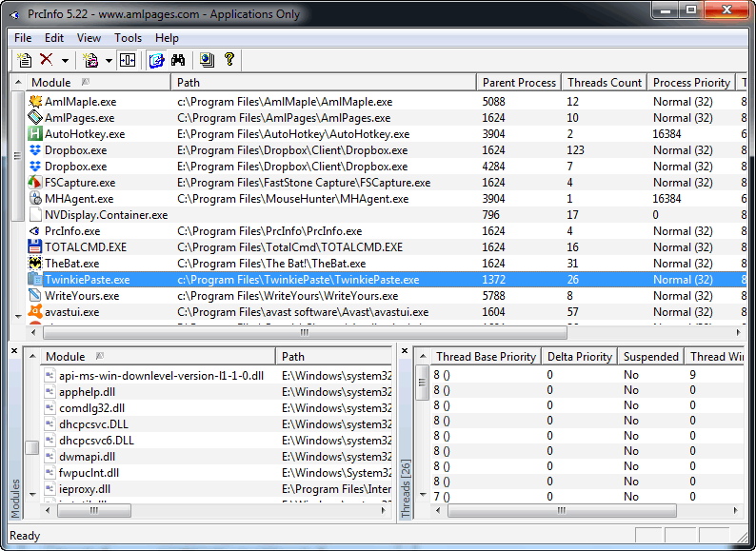
Task: Sort by Process Priority column header
Action: point(691,83)
